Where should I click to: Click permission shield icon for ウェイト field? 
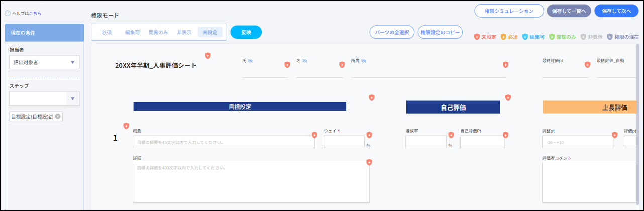pos(369,135)
